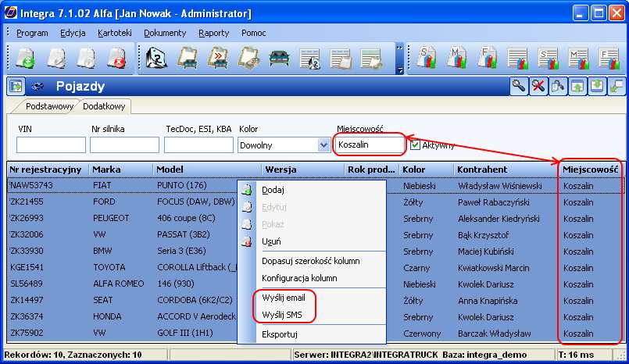Click the clipboard with car toolbar icon
Image resolution: width=629 pixels, height=364 pixels.
(x=188, y=59)
